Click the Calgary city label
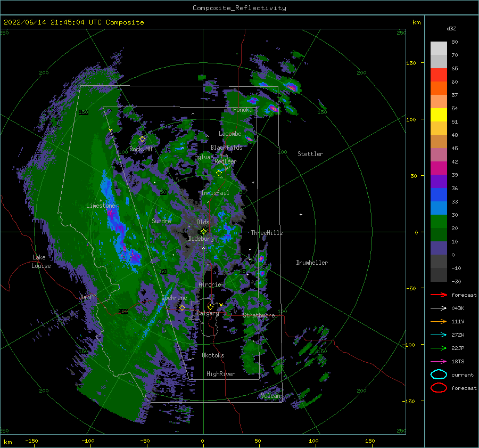Image resolution: width=479 pixels, height=448 pixels. click(208, 313)
